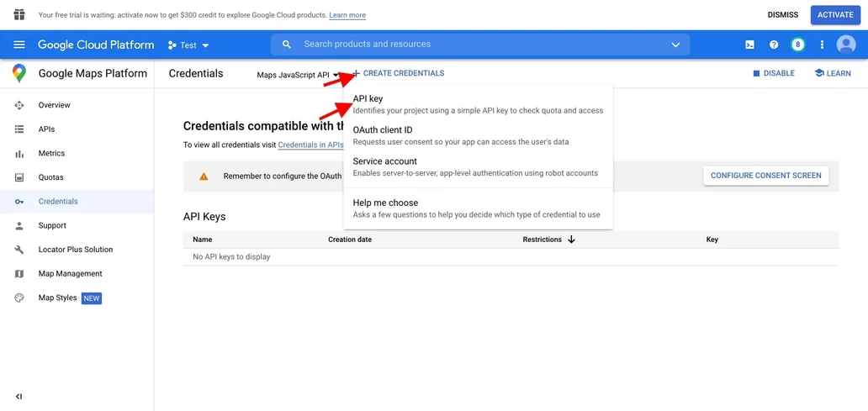Click the Google Cloud Platform title
Viewport: 868px width, 411px height.
pos(96,45)
